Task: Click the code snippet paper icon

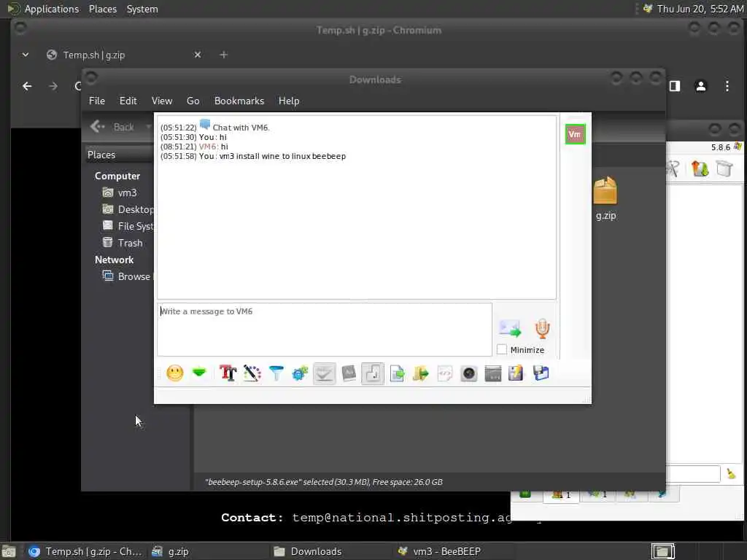Action: click(445, 373)
